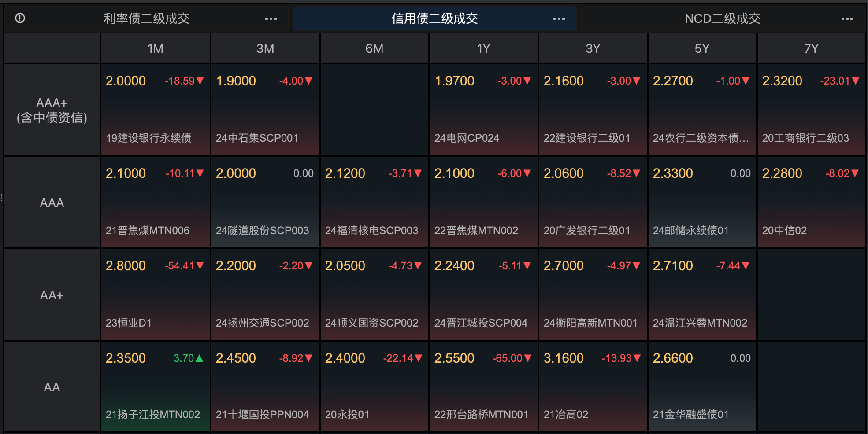Select the AAA+ (含中债资信) rating row label

52,110
